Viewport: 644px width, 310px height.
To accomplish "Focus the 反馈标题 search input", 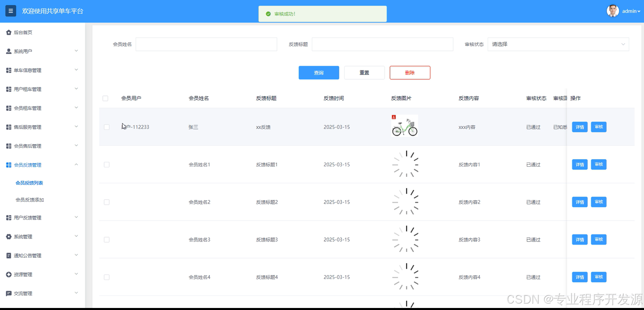I will (x=382, y=44).
